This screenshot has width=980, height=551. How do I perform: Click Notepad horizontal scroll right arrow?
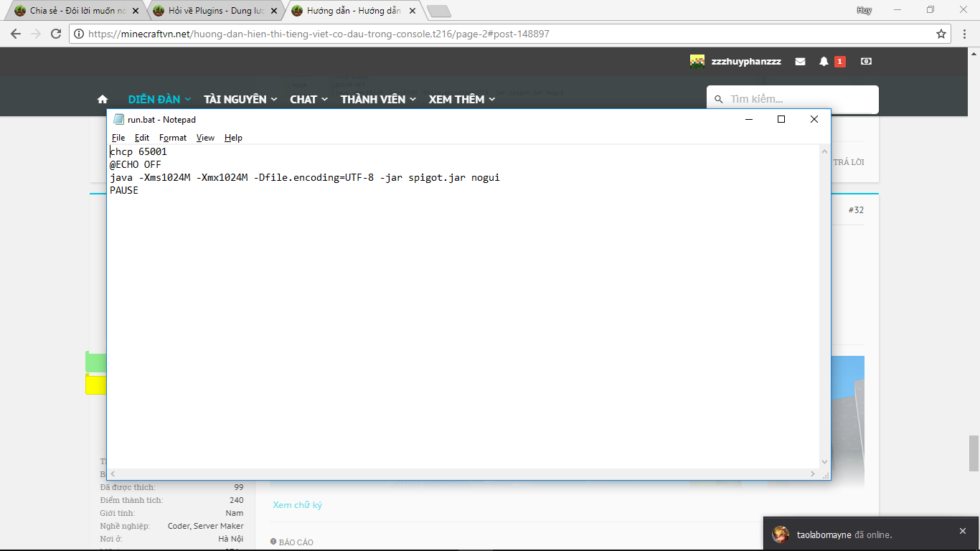(813, 474)
